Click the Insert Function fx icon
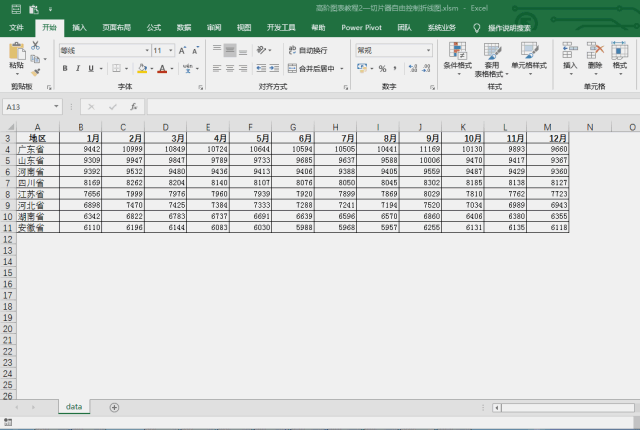This screenshot has width=640, height=430. click(133, 107)
